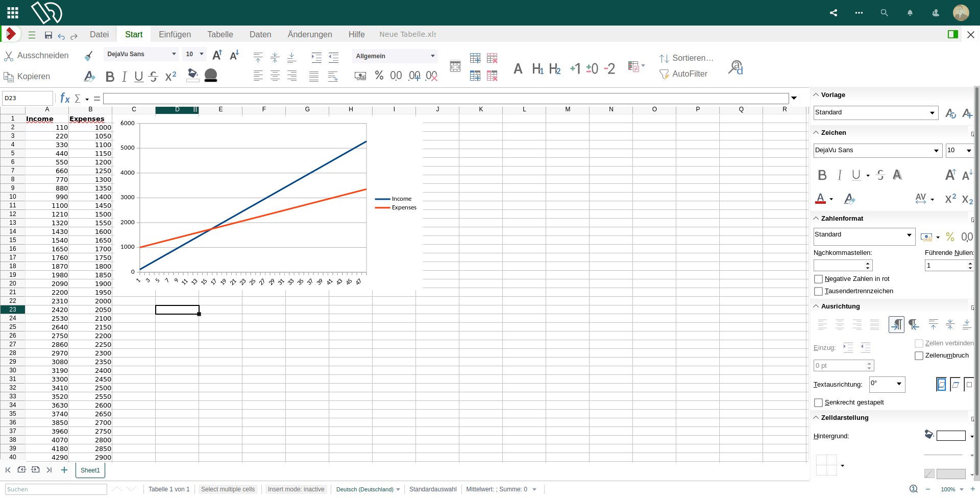Open the notifications bell icon
980x498 pixels.
(910, 13)
